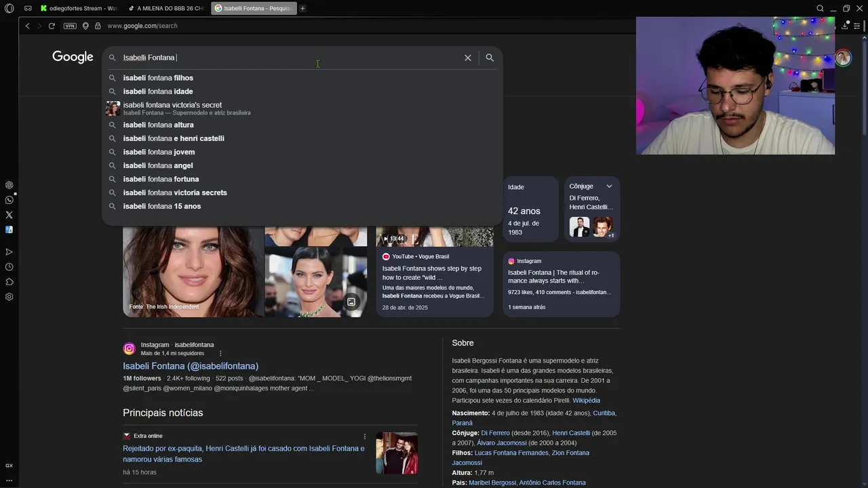The image size is (868, 488).
Task: Open the news article thumbnail image
Action: pyautogui.click(x=397, y=453)
